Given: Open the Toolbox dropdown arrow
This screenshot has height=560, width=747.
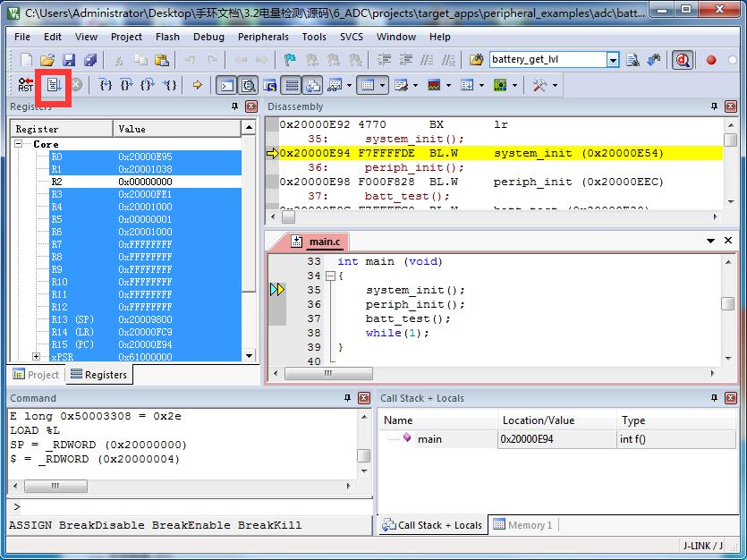Looking at the screenshot, I should tap(555, 86).
